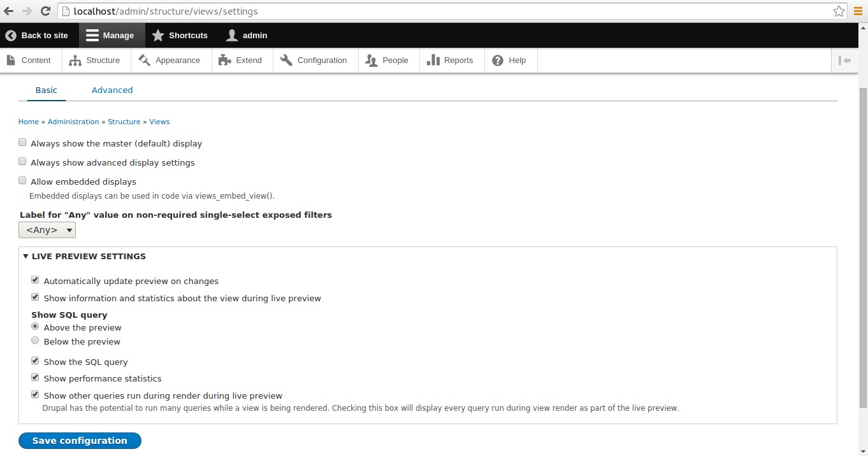Collapse the Live Preview Settings section
The width and height of the screenshot is (868, 456).
pos(85,256)
